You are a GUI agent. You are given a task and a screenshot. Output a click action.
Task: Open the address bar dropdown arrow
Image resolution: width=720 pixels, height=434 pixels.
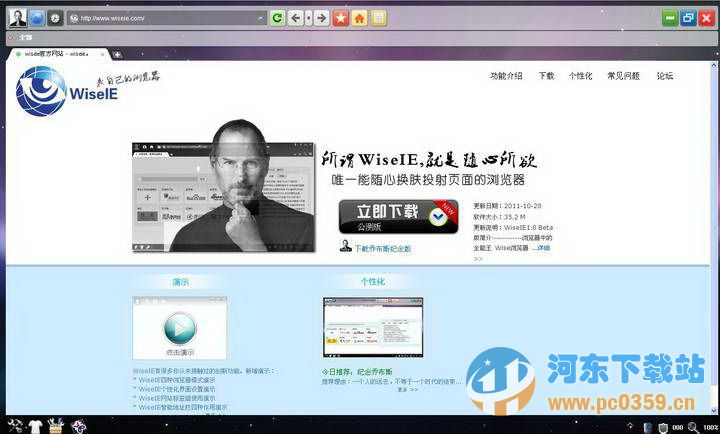pos(261,18)
